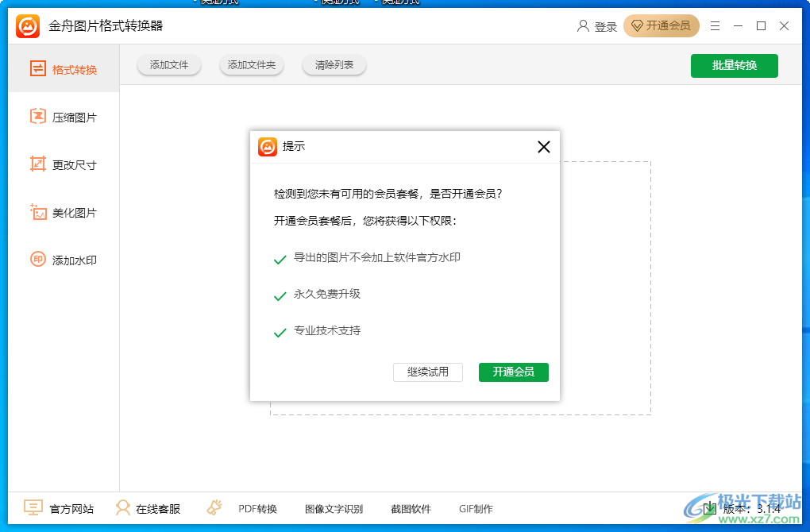Click 开通会员 in the dialog
Viewport: 810px width, 532px height.
513,372
